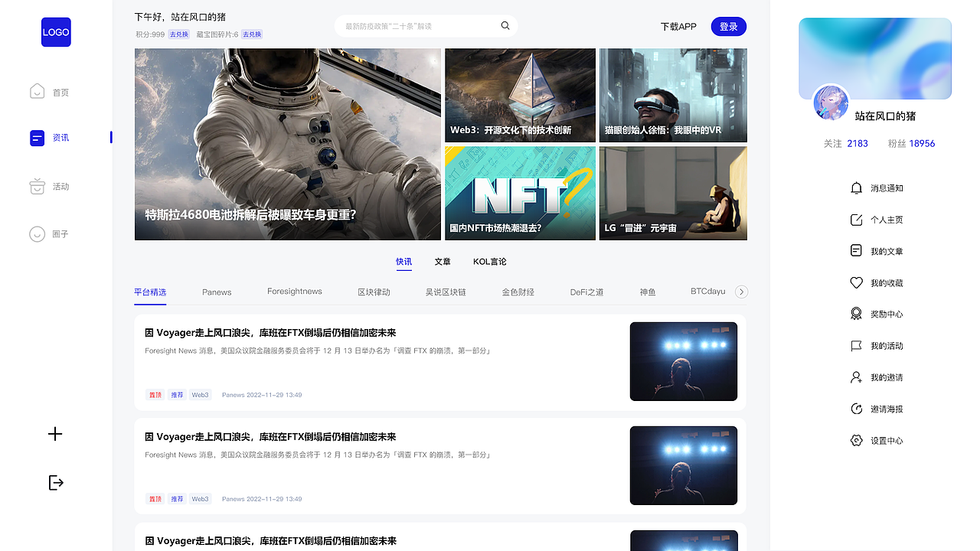Click 去兑换 next to 积分:999
980x551 pixels.
(179, 34)
